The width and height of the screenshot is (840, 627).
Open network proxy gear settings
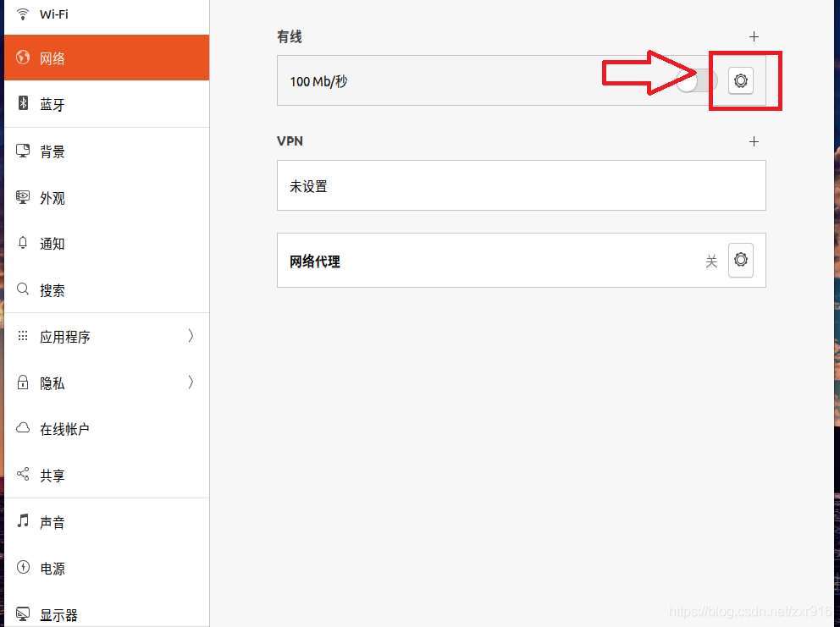click(x=740, y=261)
